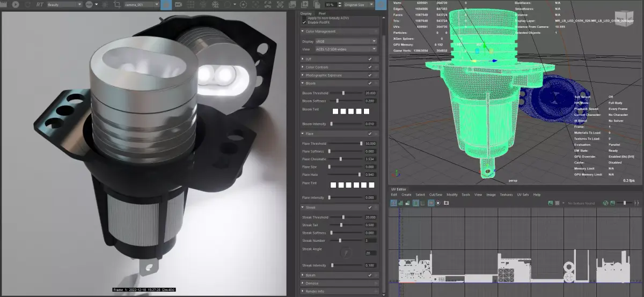
Task: Toggle the LUT enable checkbox
Action: [x=370, y=59]
